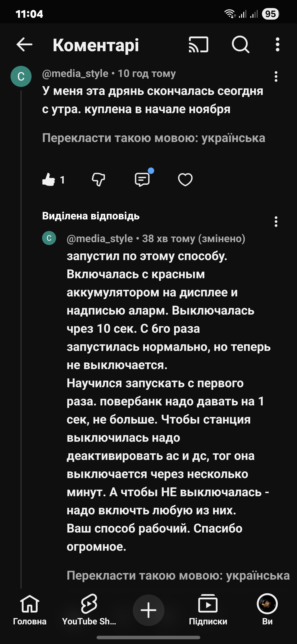Screen dimensions: 297x644
Task: Tap the @media_style username on highlighted reply
Action: point(100,239)
